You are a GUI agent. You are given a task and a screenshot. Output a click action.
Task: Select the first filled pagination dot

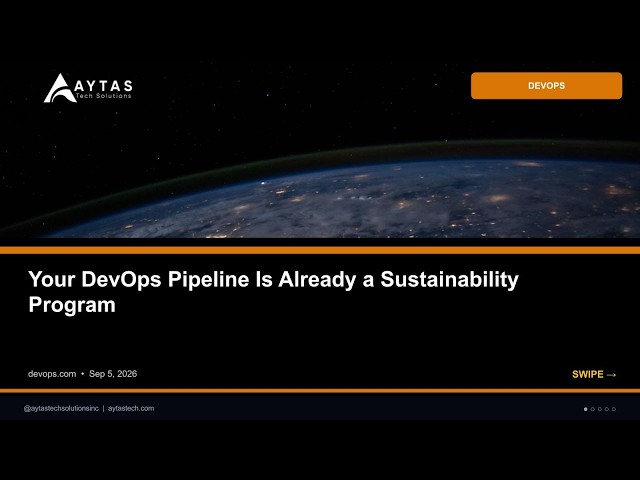(586, 409)
